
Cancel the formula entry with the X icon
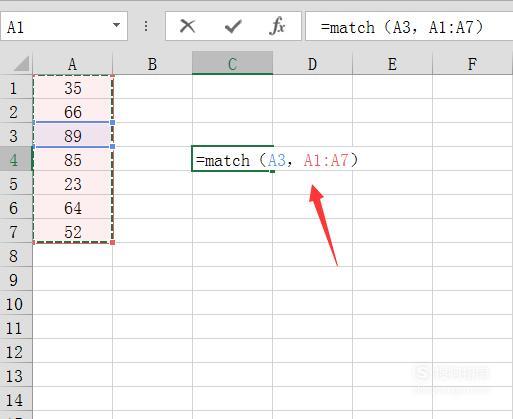[188, 26]
